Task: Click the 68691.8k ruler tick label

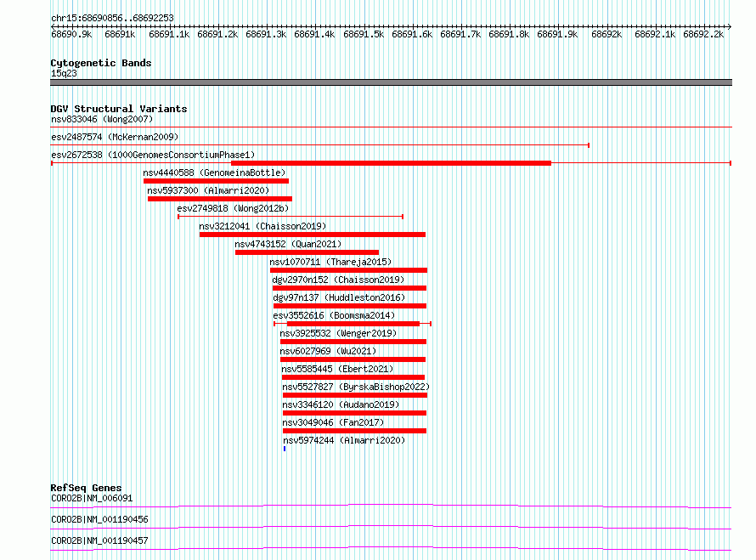Action: tap(509, 34)
